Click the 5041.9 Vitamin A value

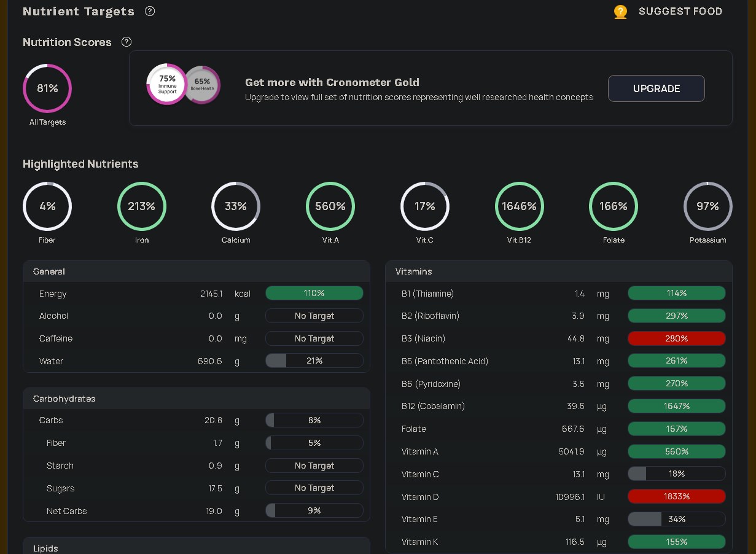[x=572, y=451]
